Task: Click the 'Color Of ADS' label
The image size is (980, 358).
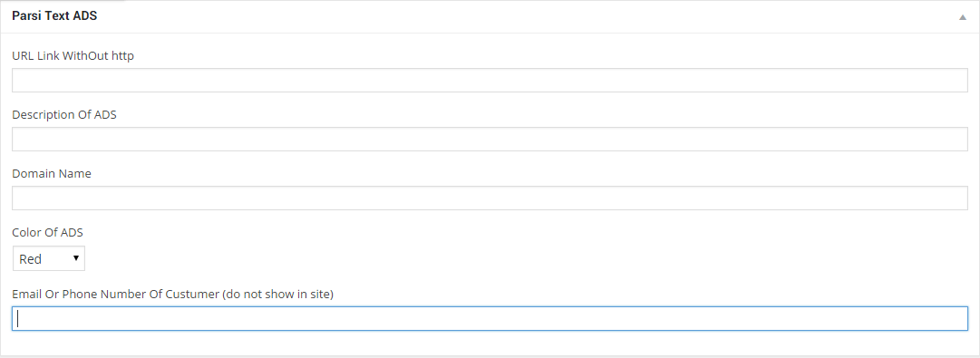Action: (x=47, y=232)
